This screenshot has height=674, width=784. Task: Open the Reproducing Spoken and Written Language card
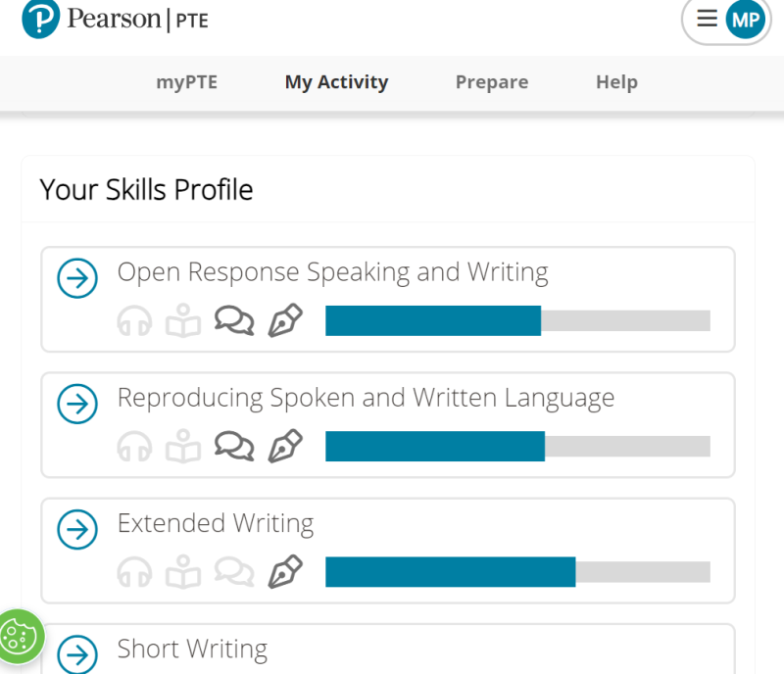click(76, 405)
